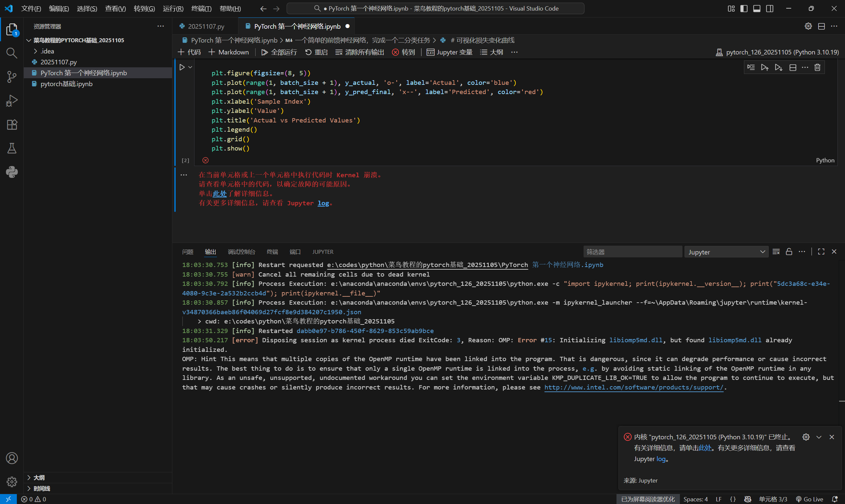Expand the 时间线 section

[x=42, y=488]
